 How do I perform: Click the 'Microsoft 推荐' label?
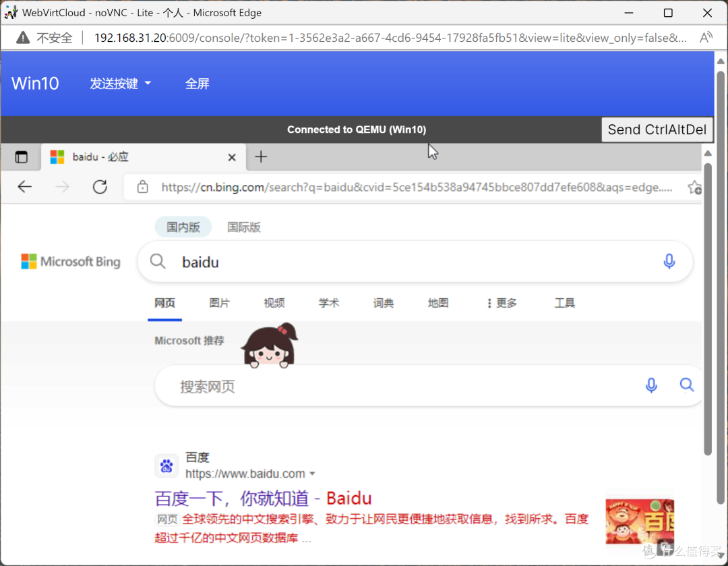pos(189,341)
